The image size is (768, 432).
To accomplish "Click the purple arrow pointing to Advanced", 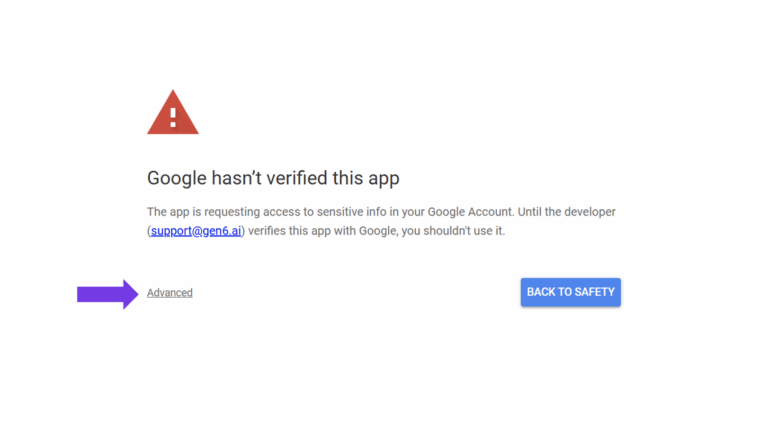I will click(x=108, y=293).
